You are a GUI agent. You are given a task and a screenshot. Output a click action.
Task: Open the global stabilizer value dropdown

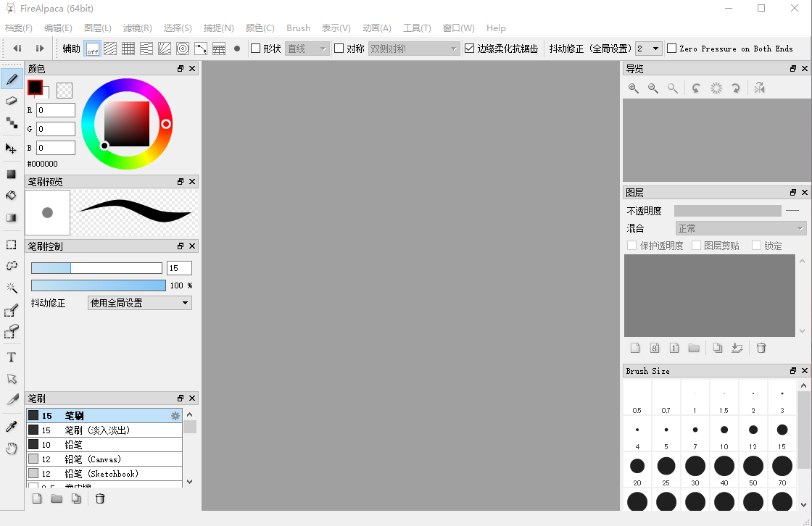point(649,49)
